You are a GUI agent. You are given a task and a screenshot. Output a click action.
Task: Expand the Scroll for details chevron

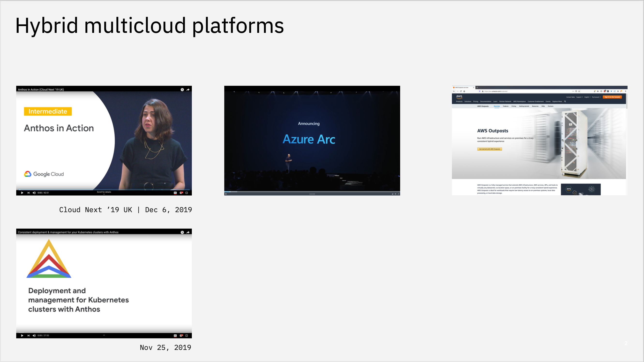pos(104,194)
